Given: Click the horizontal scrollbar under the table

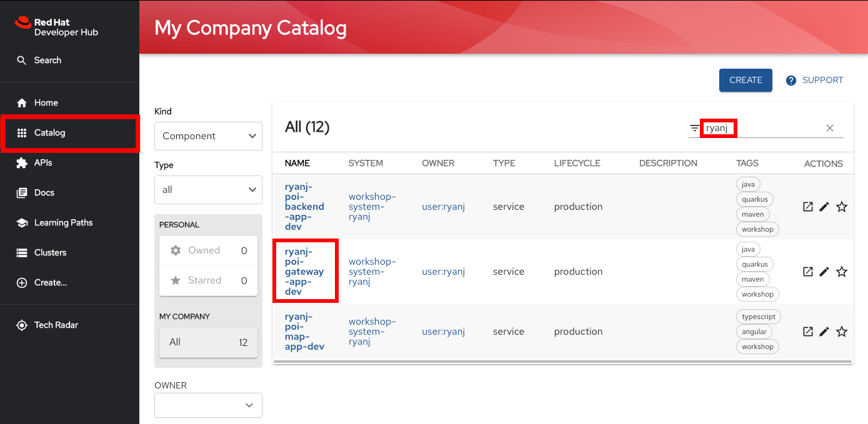Looking at the screenshot, I should (562, 362).
